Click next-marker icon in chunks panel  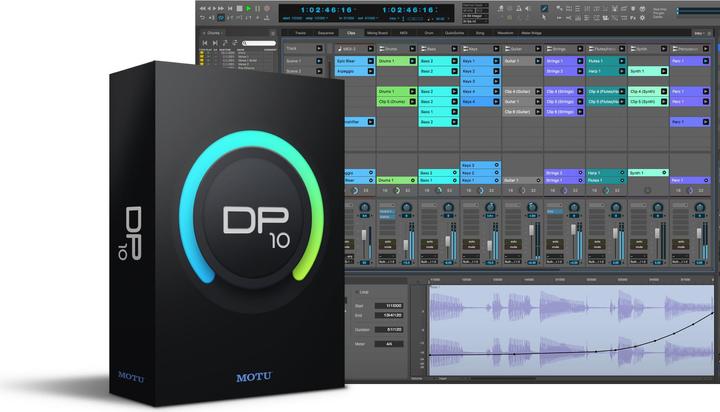coord(215,43)
